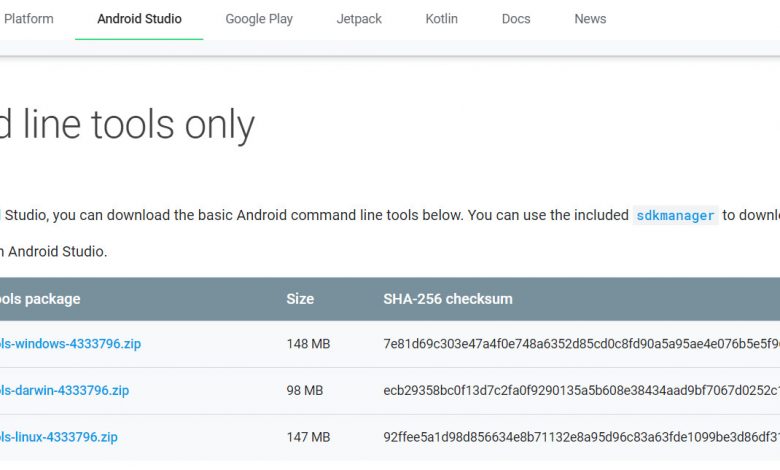Viewport: 780px width, 470px height.
Task: Click the Darwin checksum starting with ecb29358
Action: (580, 390)
